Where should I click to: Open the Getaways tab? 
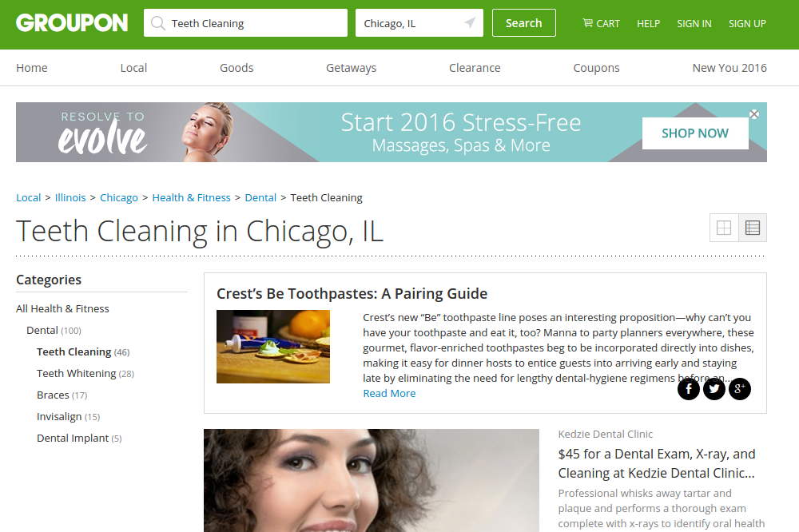[x=351, y=68]
